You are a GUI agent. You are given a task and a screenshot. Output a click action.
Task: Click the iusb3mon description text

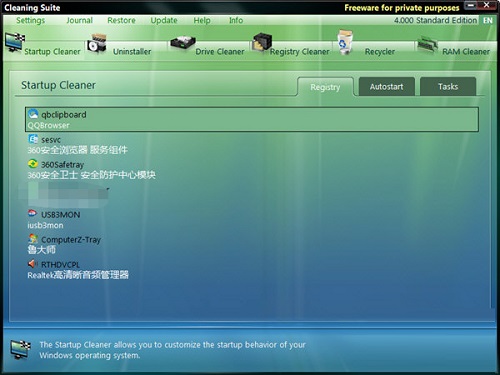(x=45, y=225)
